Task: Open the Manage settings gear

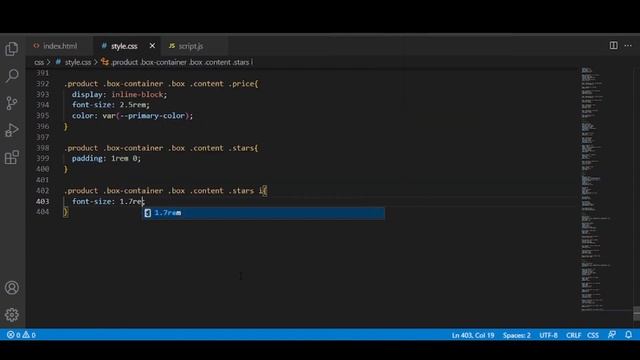Action: [x=12, y=315]
